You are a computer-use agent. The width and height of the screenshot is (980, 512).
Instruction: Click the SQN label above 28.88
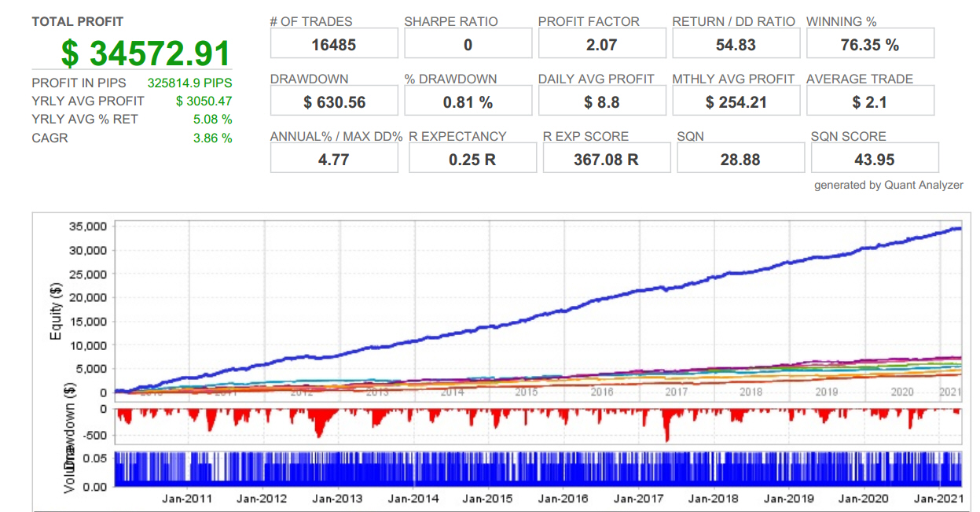689,137
